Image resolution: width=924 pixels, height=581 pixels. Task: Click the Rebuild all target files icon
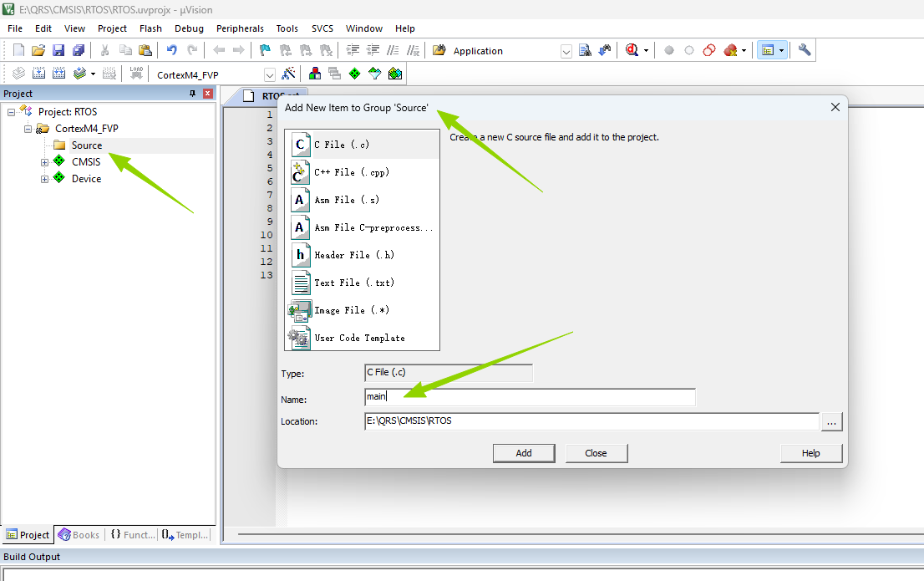pos(59,74)
